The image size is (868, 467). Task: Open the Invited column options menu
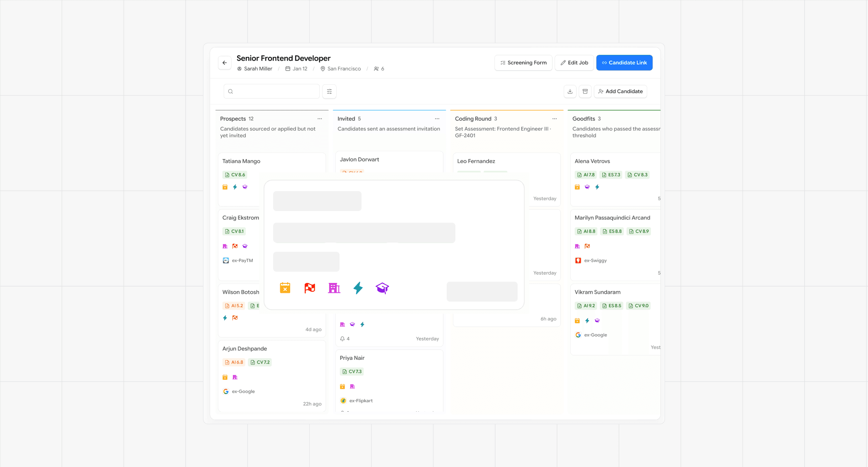[x=437, y=118]
